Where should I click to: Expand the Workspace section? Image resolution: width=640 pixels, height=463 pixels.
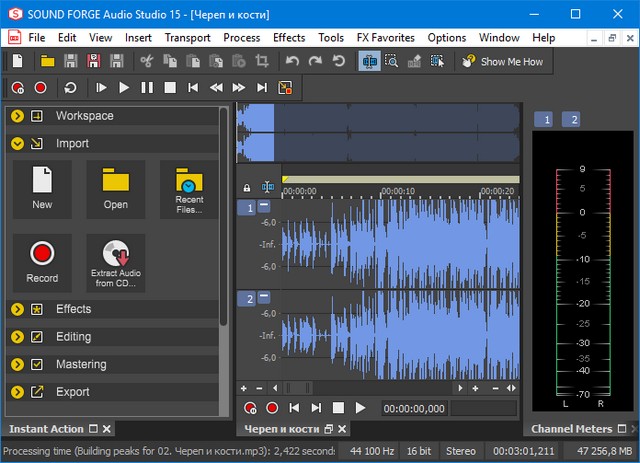click(18, 116)
